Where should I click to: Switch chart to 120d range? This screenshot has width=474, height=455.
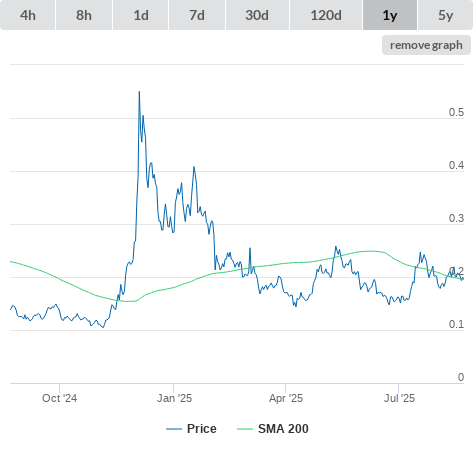pos(326,15)
